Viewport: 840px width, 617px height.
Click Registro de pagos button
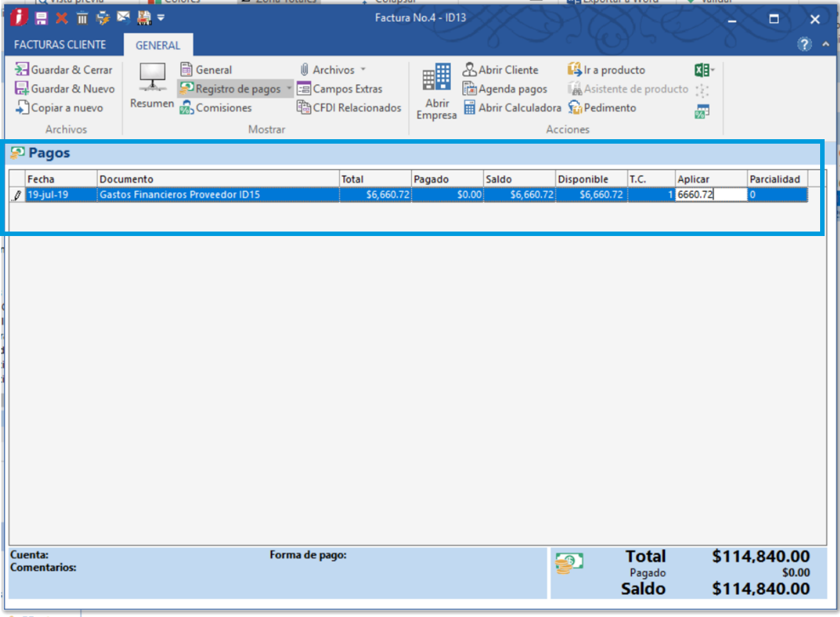pyautogui.click(x=231, y=89)
